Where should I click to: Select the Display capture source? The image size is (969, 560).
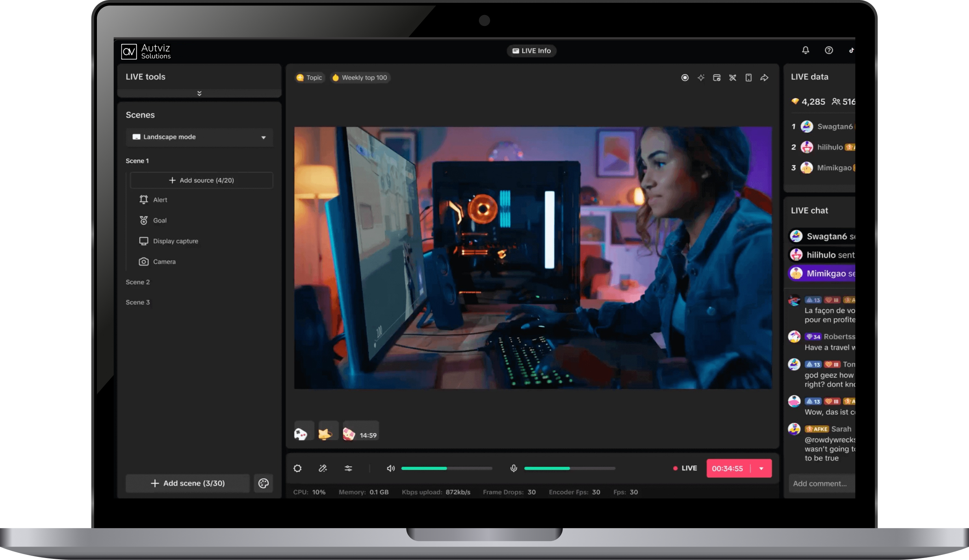[175, 241]
